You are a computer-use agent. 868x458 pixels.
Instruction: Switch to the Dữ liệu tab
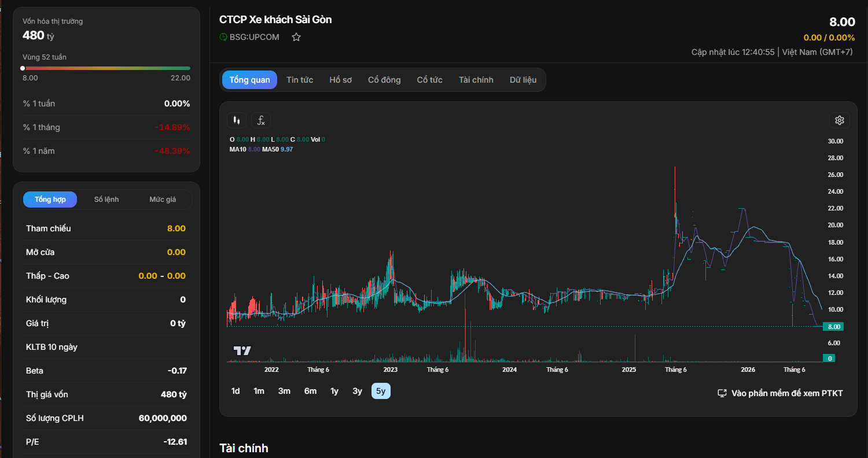(x=523, y=80)
